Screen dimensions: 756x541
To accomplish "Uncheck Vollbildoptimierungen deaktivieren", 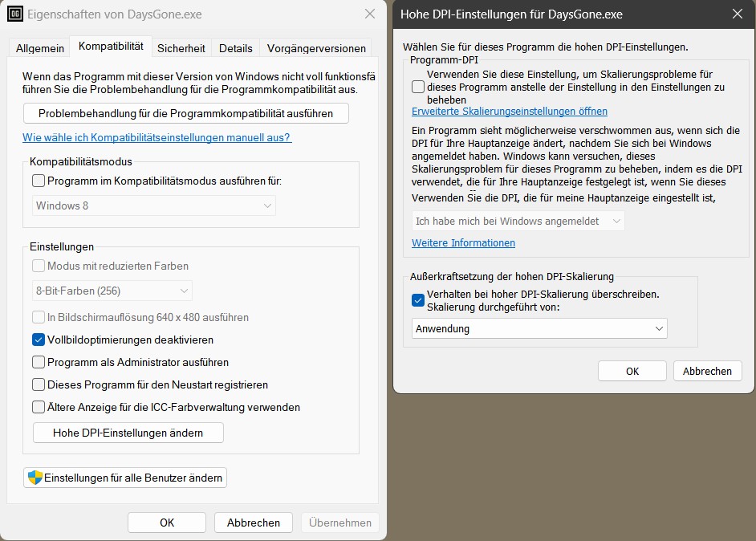I will (39, 340).
